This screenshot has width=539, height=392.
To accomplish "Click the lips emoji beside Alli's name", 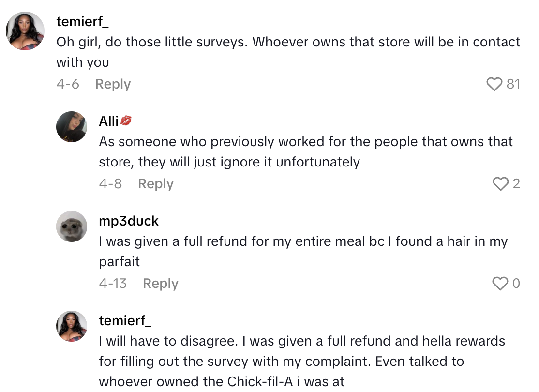I will click(125, 121).
